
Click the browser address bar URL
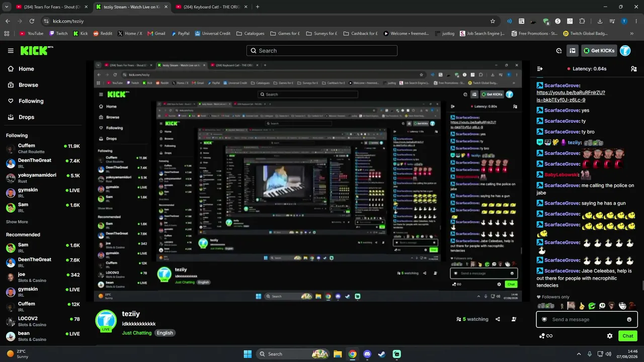pyautogui.click(x=68, y=21)
